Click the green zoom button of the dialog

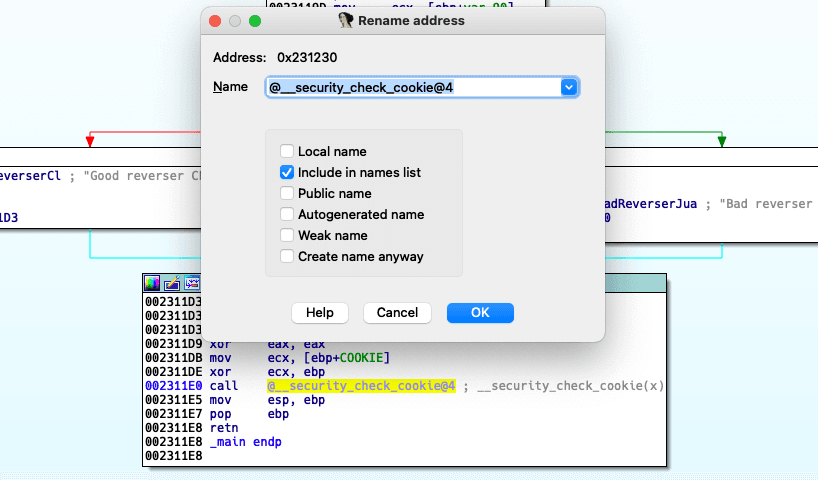(x=255, y=21)
